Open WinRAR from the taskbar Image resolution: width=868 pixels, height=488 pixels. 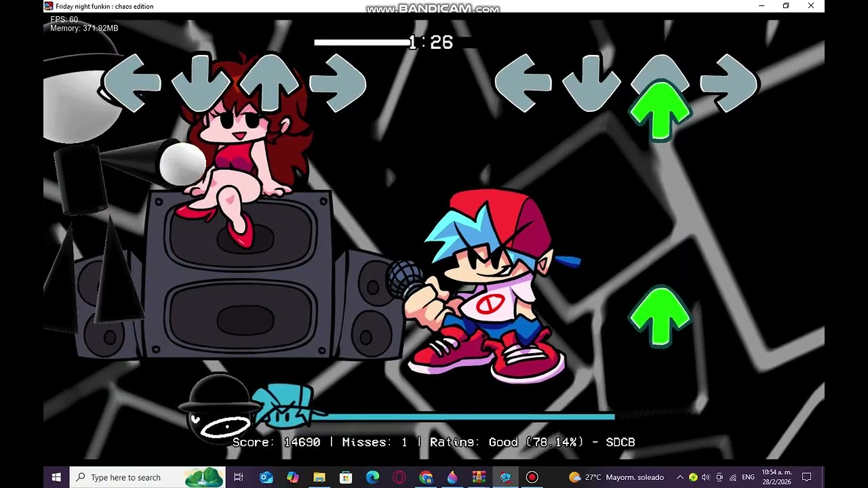[479, 477]
